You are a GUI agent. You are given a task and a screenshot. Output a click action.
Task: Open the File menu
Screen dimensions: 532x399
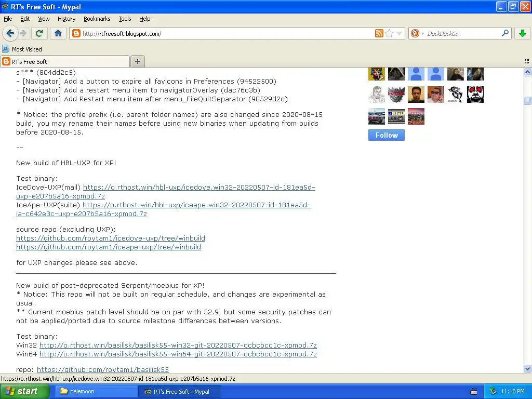click(x=8, y=19)
